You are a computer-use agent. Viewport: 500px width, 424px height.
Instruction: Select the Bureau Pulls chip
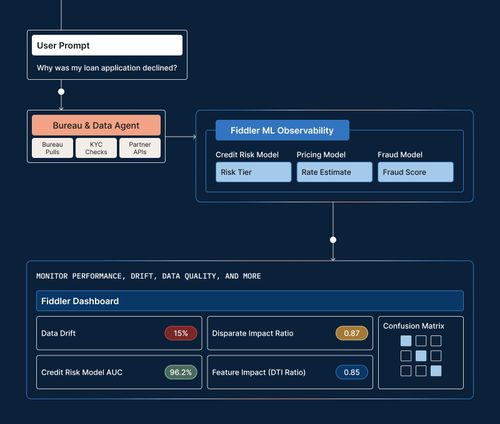[x=52, y=148]
